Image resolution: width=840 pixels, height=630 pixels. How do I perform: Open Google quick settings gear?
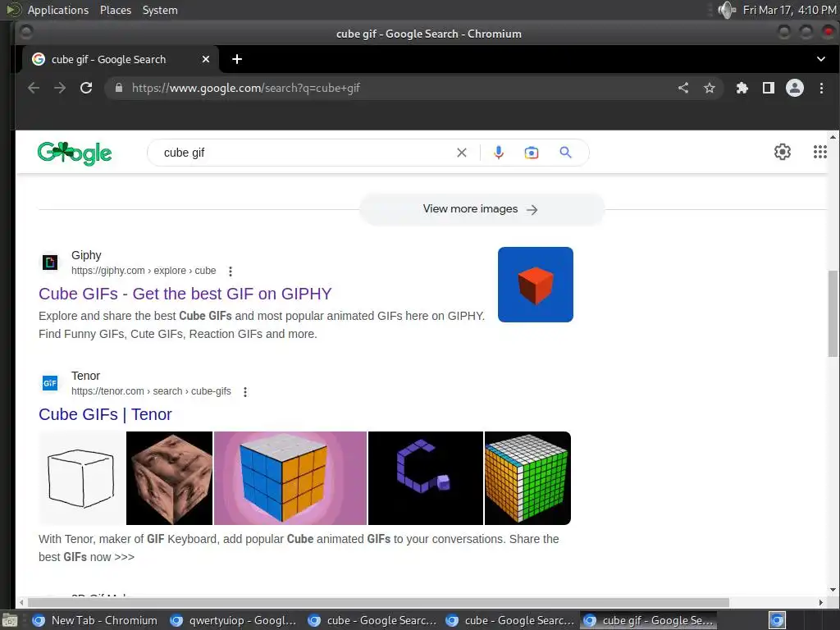[782, 152]
